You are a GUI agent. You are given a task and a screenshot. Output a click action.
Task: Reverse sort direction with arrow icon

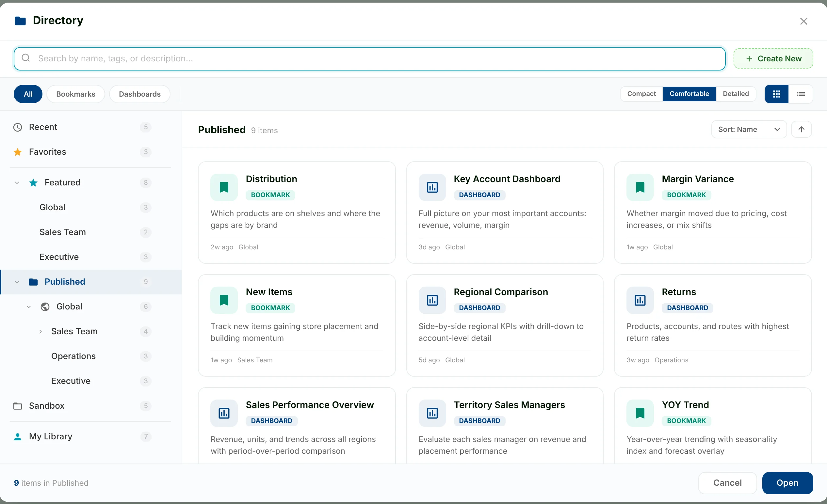(801, 130)
